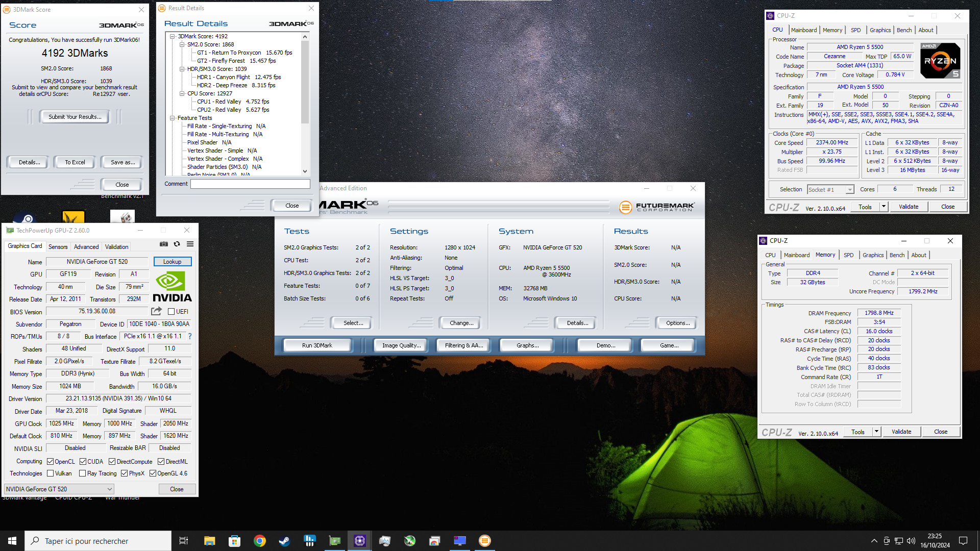Image resolution: width=980 pixels, height=551 pixels.
Task: Click the Comment input field
Action: point(250,184)
